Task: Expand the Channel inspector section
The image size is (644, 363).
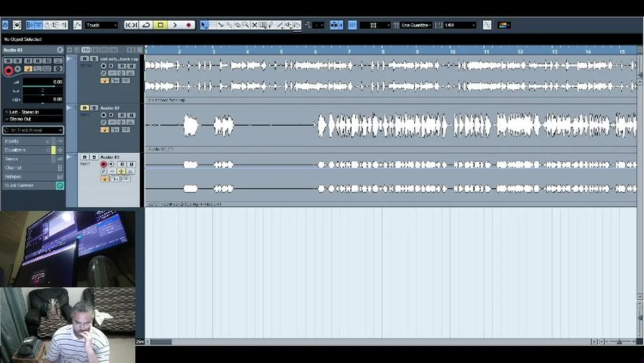Action: [33, 168]
